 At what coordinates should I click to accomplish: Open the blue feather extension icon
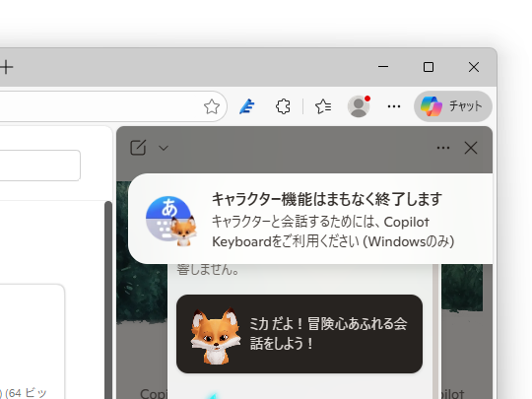[247, 106]
